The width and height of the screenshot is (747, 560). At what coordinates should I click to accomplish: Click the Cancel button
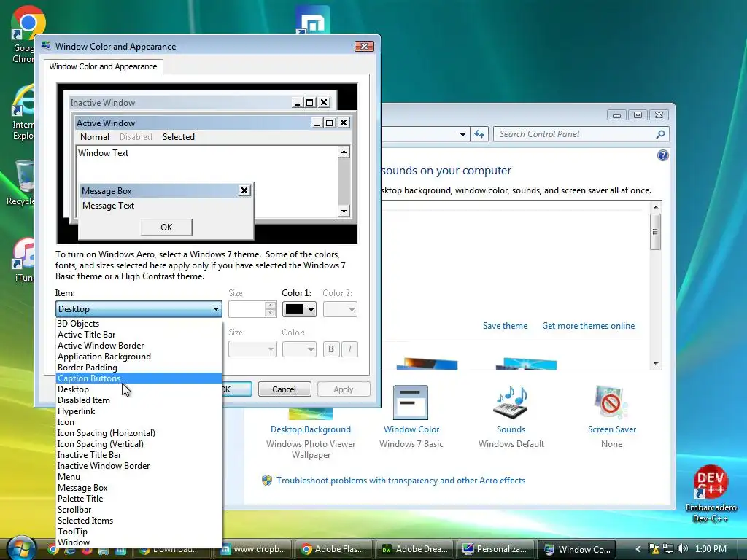click(x=285, y=389)
